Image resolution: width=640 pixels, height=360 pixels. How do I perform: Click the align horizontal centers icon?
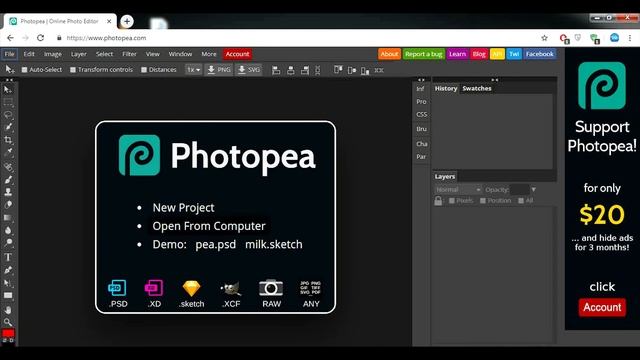[x=291, y=70]
